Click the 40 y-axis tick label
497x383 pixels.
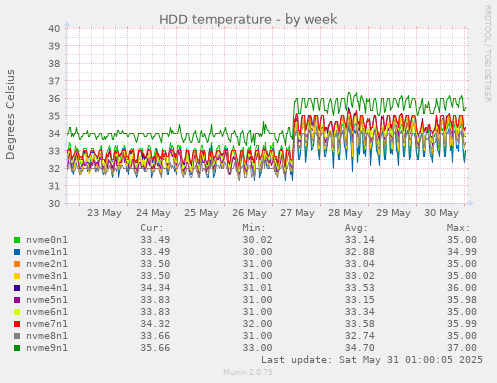click(54, 28)
